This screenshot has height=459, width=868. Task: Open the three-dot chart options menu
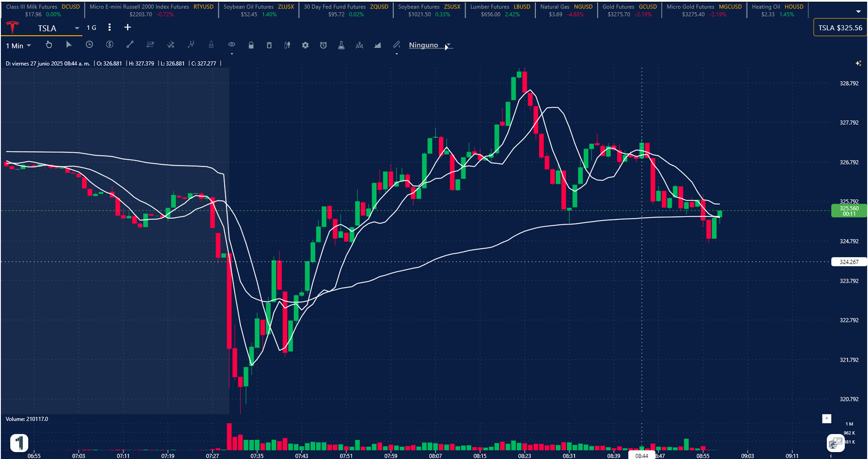coord(109,28)
